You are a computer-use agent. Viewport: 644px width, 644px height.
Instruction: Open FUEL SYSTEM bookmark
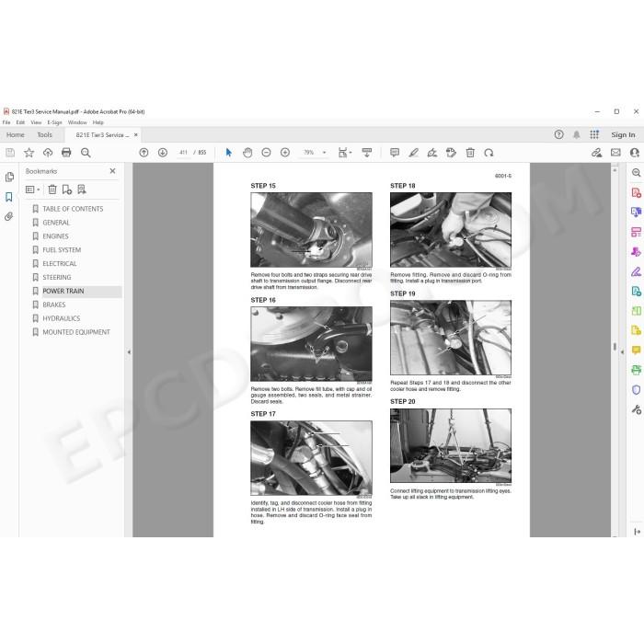coord(62,249)
